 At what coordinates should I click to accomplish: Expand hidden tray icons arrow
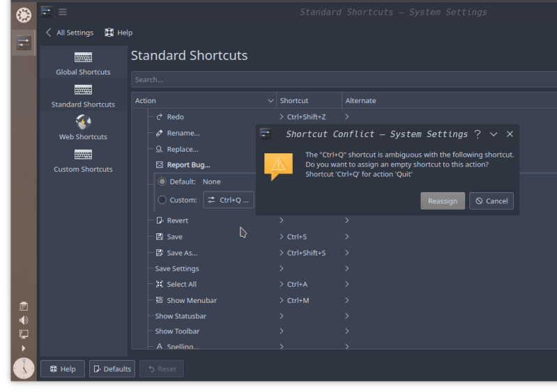(x=24, y=348)
